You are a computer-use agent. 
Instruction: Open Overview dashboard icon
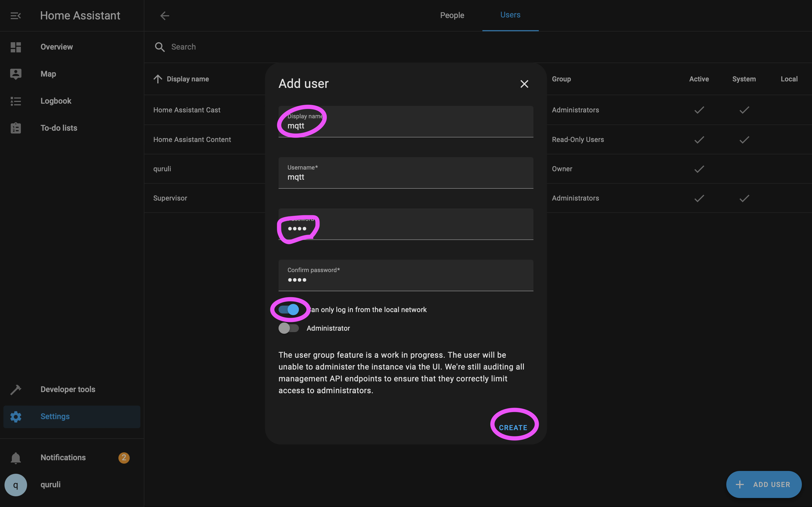[16, 47]
